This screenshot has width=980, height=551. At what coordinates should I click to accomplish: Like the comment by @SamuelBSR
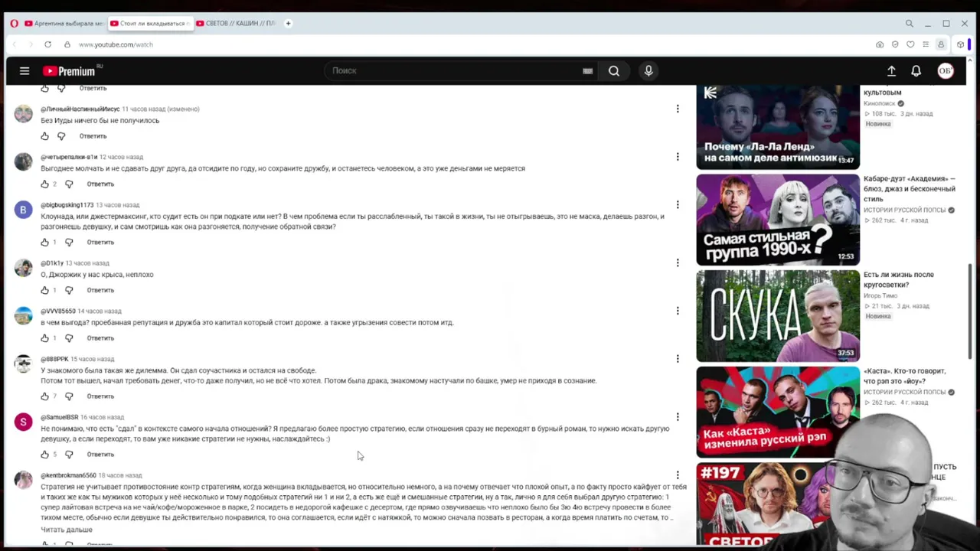(44, 455)
